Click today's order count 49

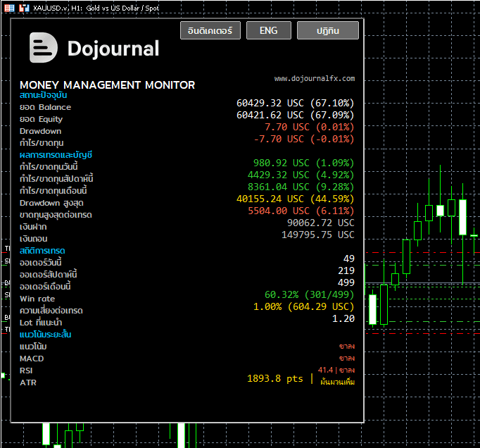click(348, 259)
